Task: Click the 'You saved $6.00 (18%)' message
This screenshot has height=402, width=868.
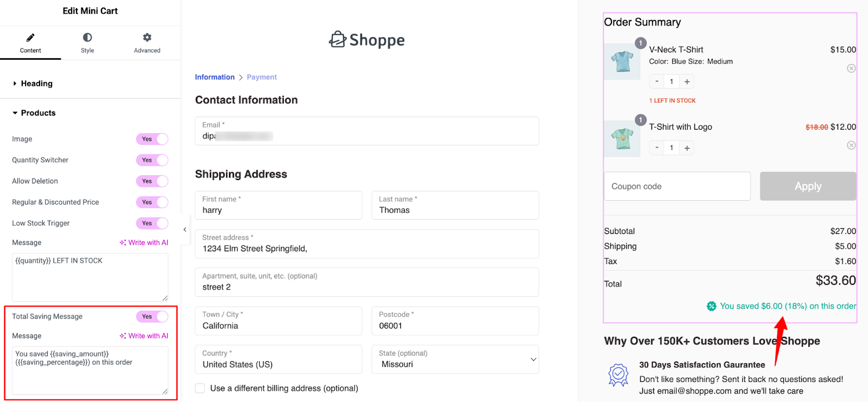Action: coord(788,306)
